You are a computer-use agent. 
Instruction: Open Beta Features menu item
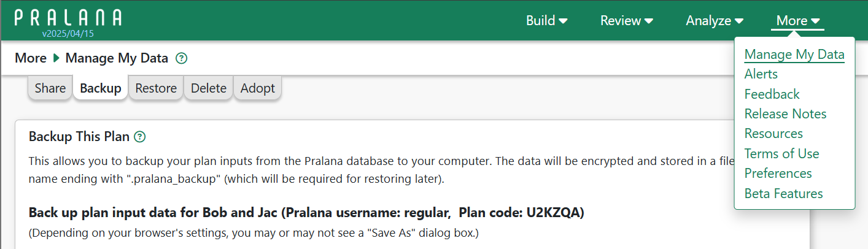784,194
